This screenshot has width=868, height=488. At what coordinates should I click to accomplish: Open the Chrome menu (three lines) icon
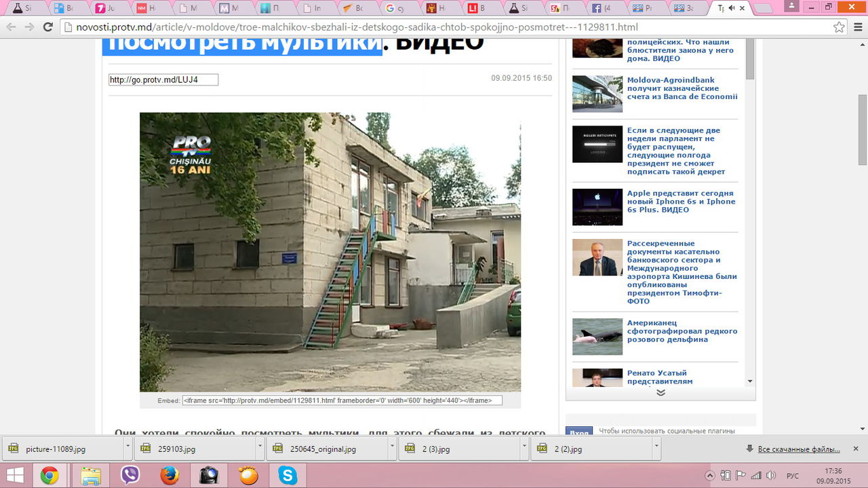coord(857,27)
